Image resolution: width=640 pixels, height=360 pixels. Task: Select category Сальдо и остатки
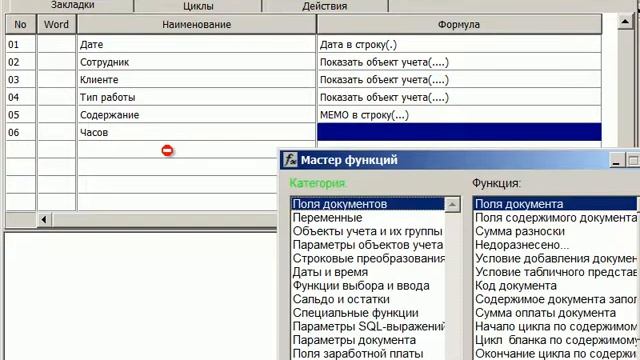368,299
